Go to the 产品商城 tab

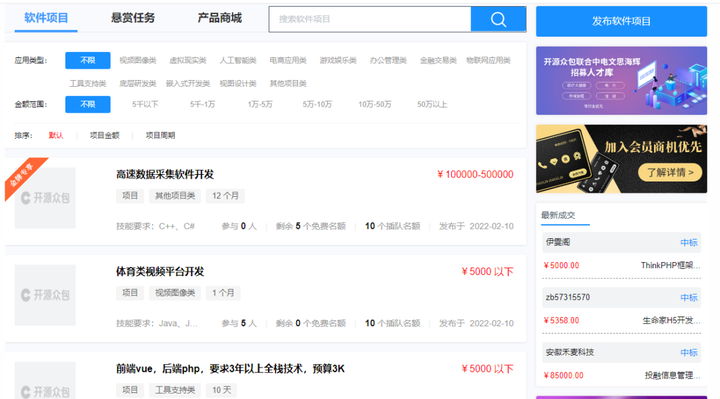coord(219,18)
